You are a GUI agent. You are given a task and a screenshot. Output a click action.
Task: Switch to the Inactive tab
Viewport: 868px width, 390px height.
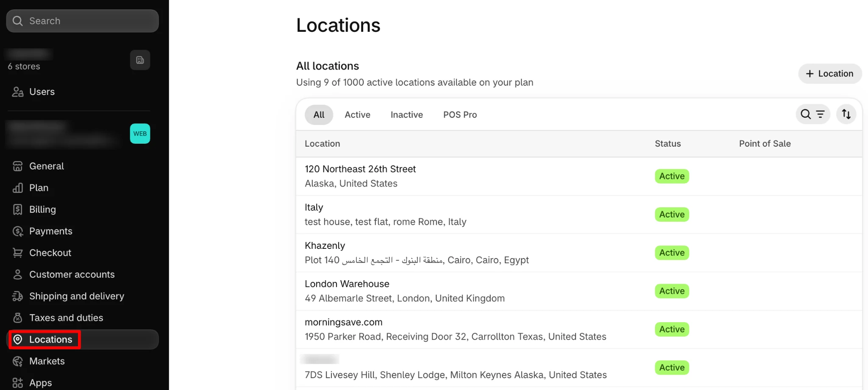tap(406, 114)
